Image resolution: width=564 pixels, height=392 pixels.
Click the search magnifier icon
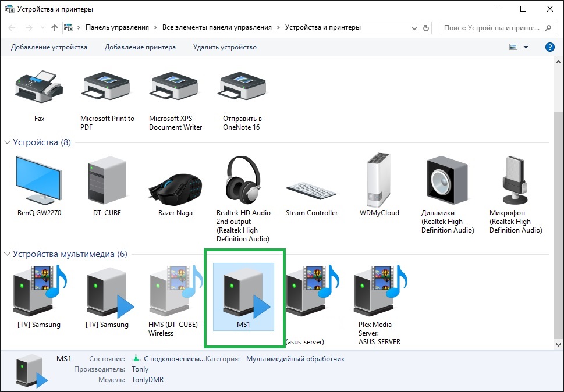point(548,28)
